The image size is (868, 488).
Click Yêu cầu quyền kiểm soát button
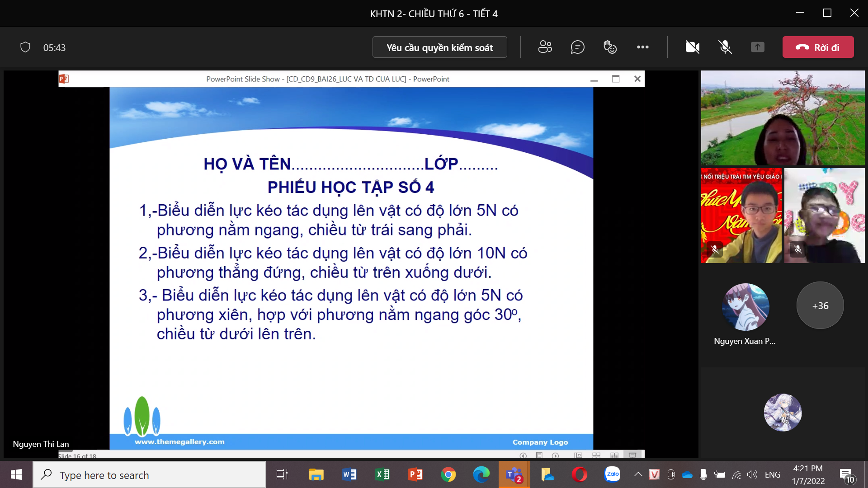coord(439,47)
